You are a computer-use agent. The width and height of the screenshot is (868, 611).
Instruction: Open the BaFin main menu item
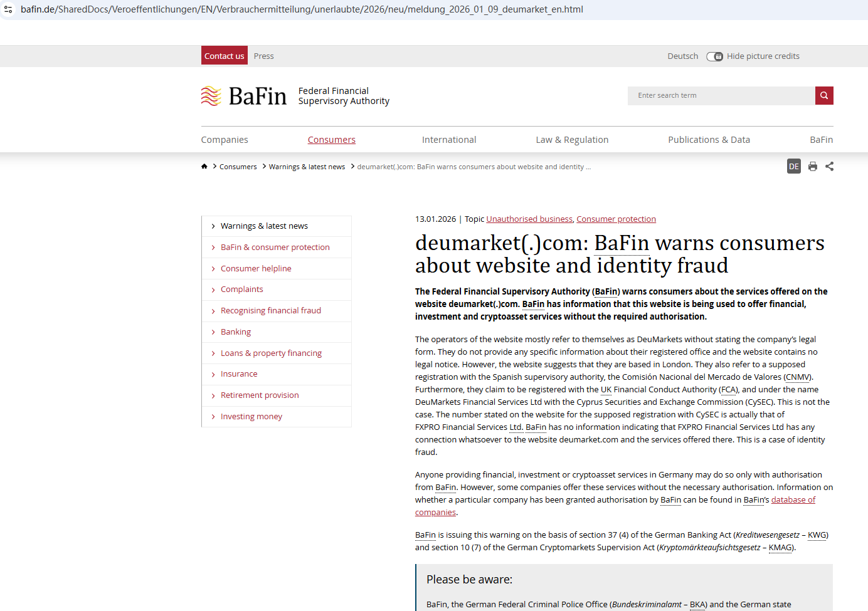point(822,140)
